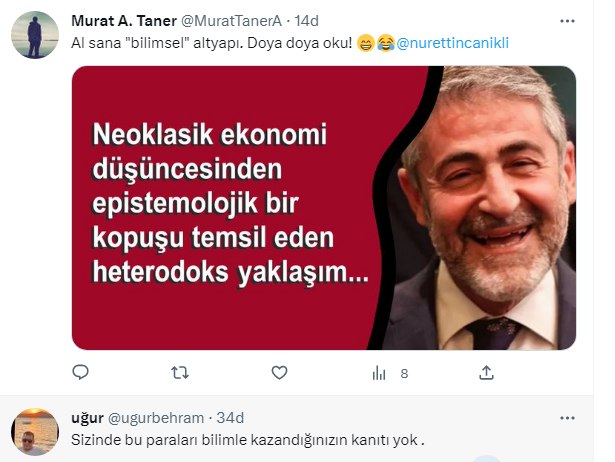
Task: Retweet the Murat A. Taner post
Action: point(180,373)
